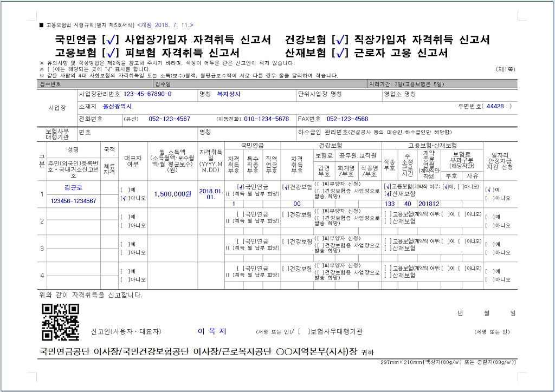
Task: Check row 2 건강보험 checkbox
Action: [x=286, y=214]
